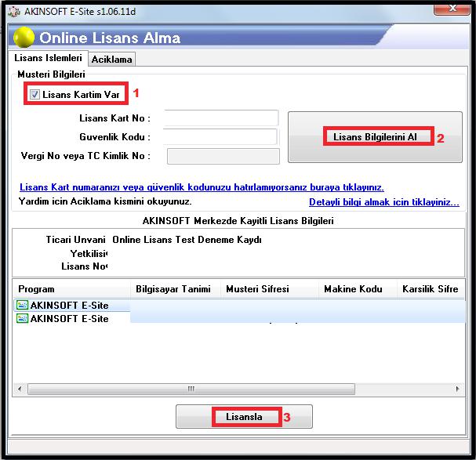Sort by Bilgisayar Tanimi column header
This screenshot has height=460, width=476.
tap(175, 289)
